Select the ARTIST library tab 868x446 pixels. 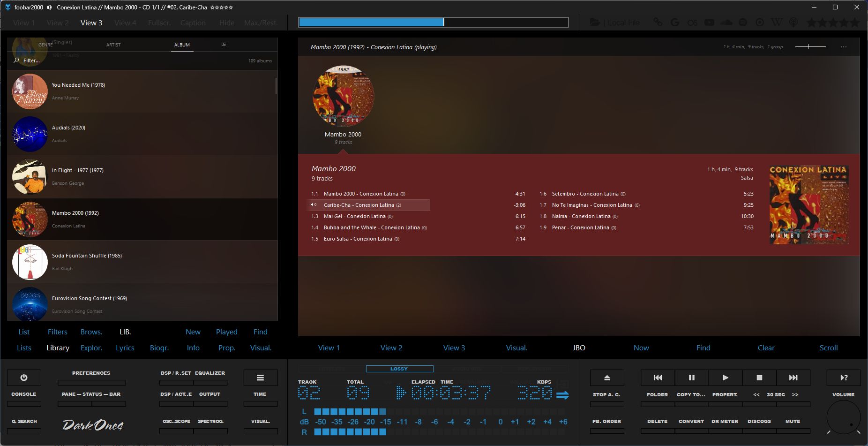click(113, 45)
